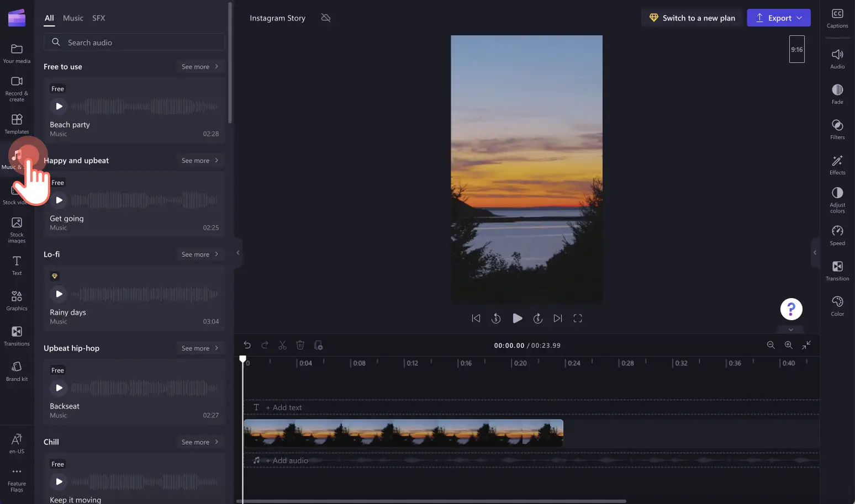Click the Search audio field
Image resolution: width=855 pixels, height=504 pixels.
click(134, 43)
